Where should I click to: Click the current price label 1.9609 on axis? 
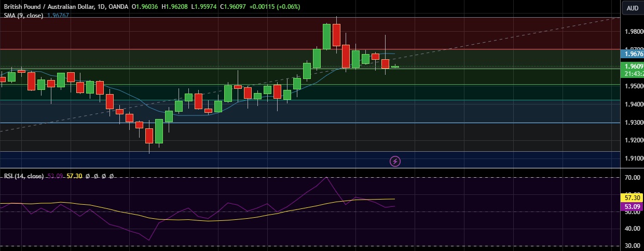point(633,67)
